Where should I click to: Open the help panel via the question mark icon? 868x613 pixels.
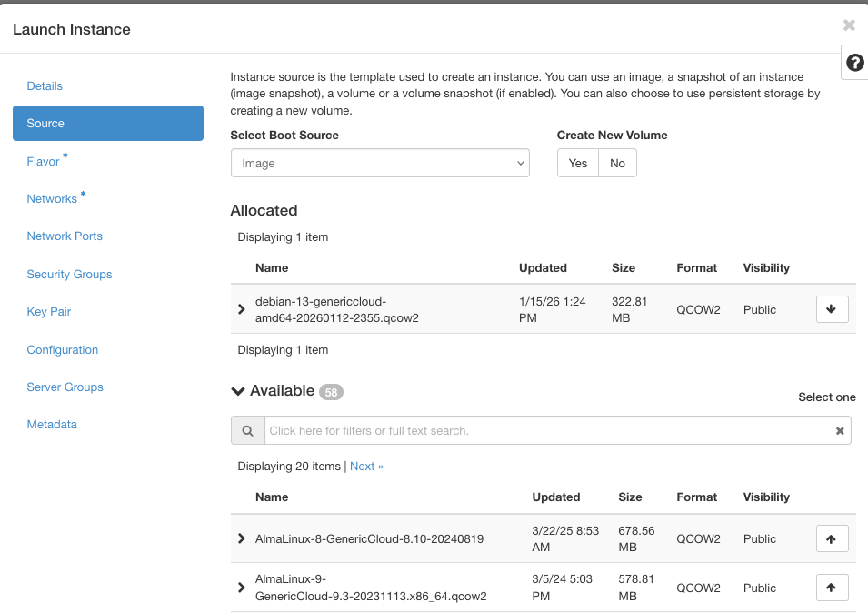pos(854,63)
